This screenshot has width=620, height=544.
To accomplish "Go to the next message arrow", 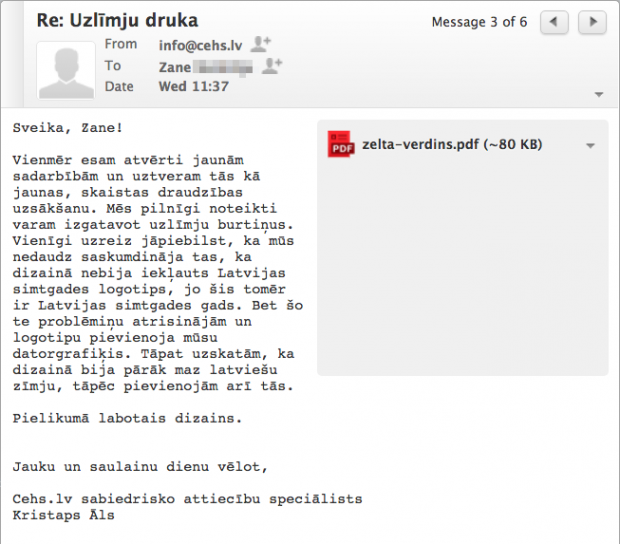I will click(x=592, y=22).
